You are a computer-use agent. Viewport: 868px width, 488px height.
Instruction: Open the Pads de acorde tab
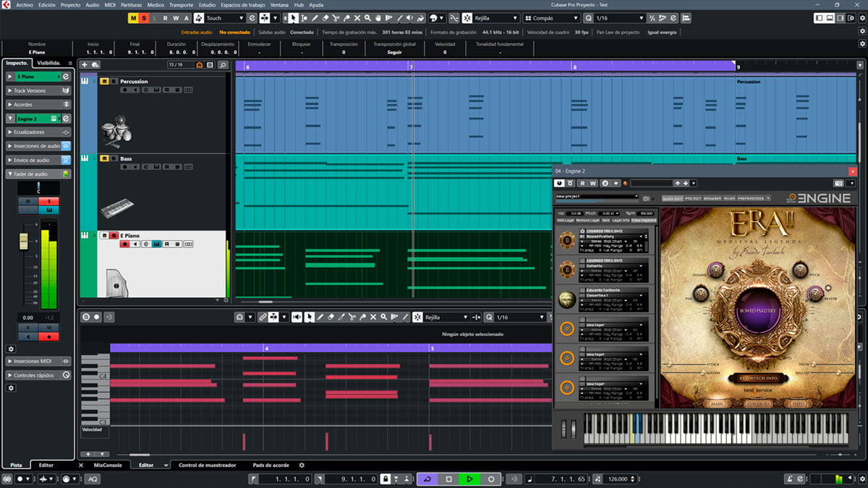pos(271,465)
